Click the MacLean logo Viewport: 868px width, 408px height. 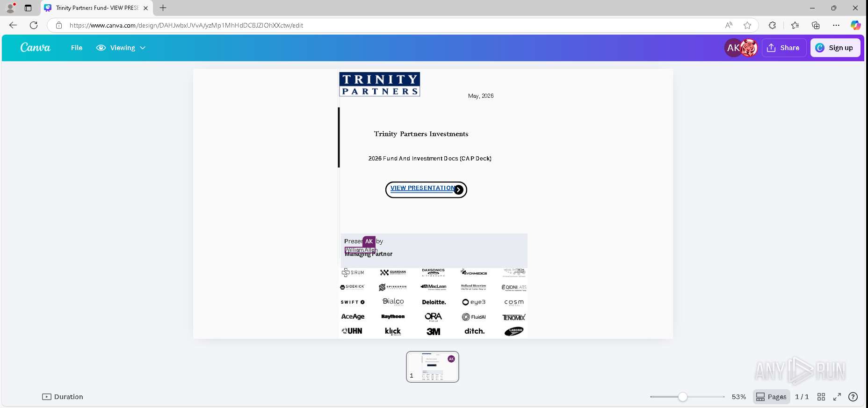(434, 287)
